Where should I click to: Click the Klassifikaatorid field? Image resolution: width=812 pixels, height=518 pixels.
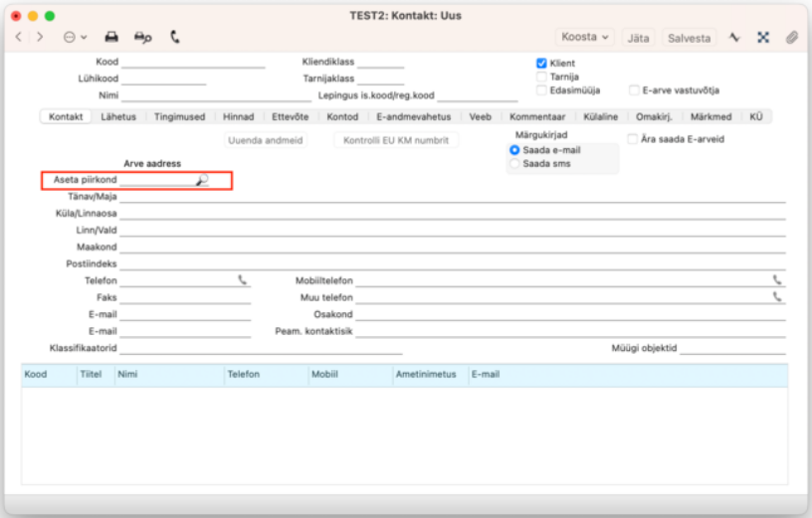[261, 348]
